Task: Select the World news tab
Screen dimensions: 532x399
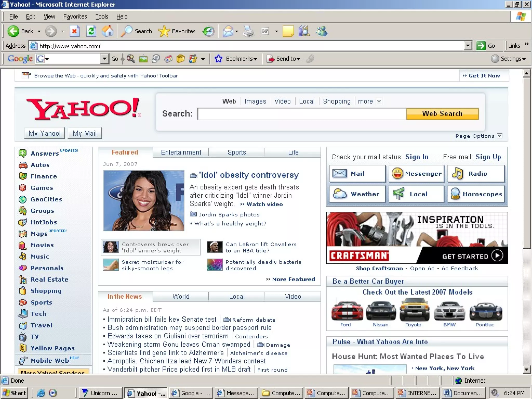Action: [x=181, y=296]
